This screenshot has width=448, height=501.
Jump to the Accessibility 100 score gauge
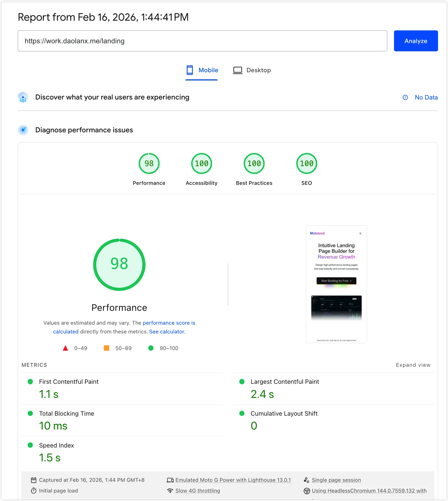click(x=201, y=163)
